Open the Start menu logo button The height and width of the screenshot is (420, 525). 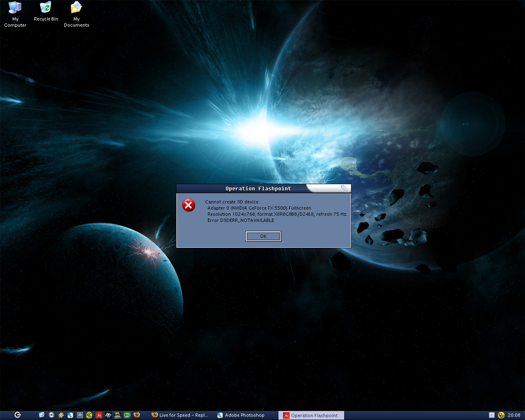tap(18, 415)
